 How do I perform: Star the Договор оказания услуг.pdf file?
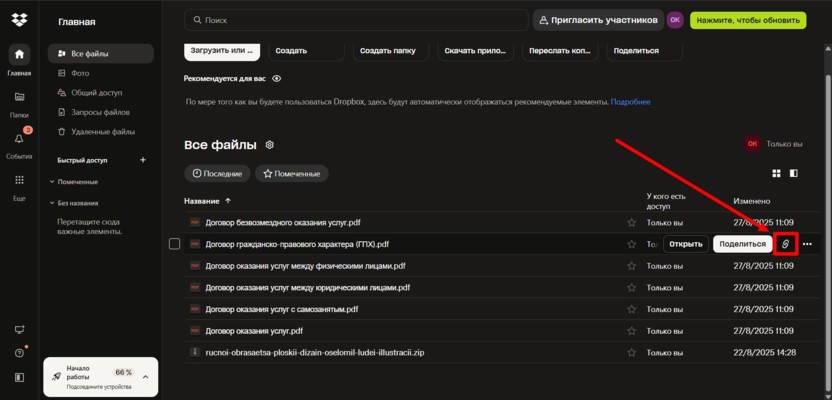(x=631, y=330)
